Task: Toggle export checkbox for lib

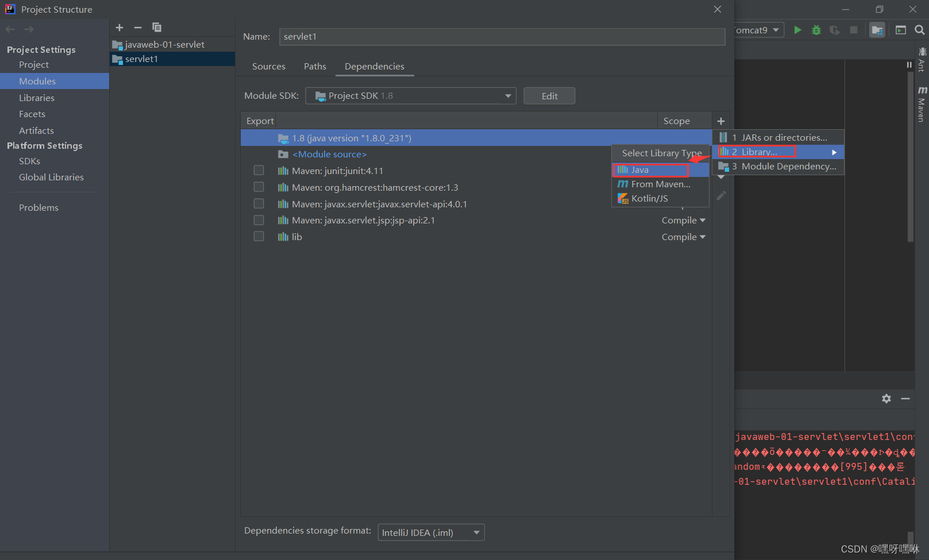Action: 259,237
